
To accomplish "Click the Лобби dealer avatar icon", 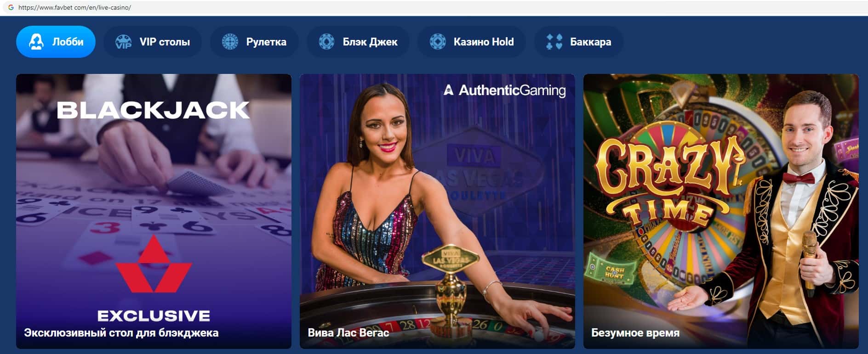I will (x=36, y=42).
